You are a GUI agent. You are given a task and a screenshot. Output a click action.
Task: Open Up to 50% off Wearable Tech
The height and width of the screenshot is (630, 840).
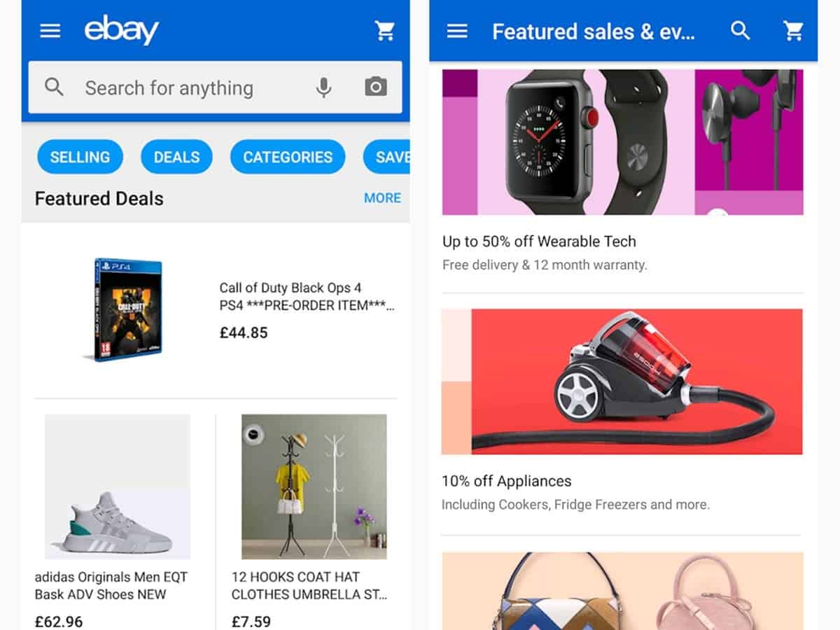coord(539,241)
